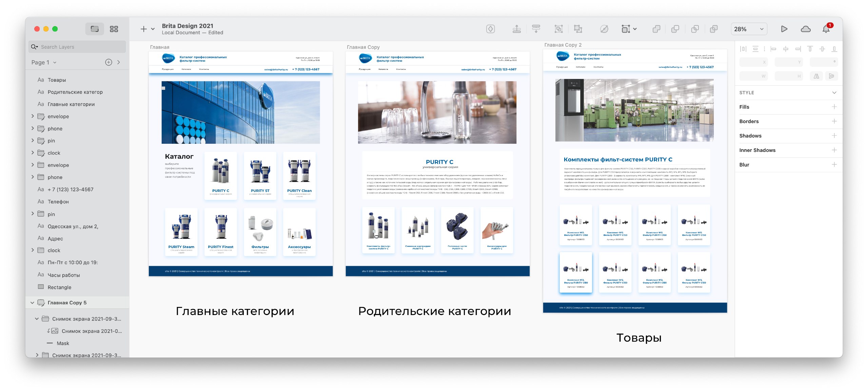
Task: Select the Главные категории layer in list
Action: [x=77, y=104]
